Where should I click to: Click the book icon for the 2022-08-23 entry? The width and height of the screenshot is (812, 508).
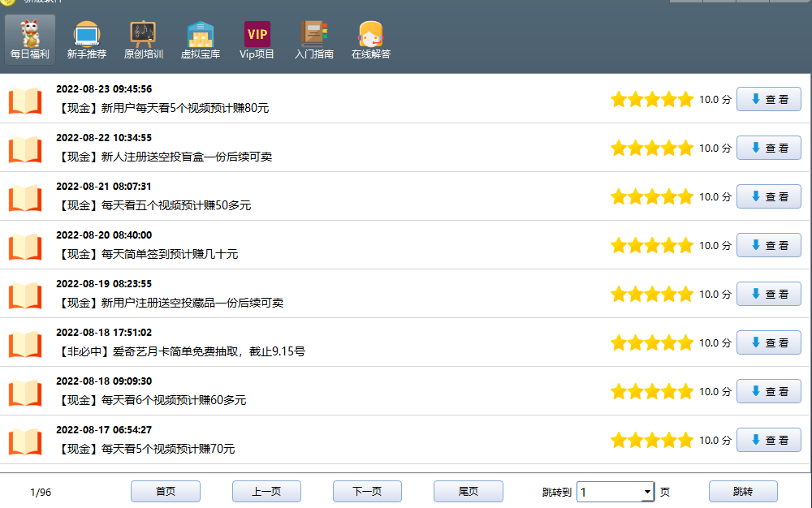(x=25, y=100)
